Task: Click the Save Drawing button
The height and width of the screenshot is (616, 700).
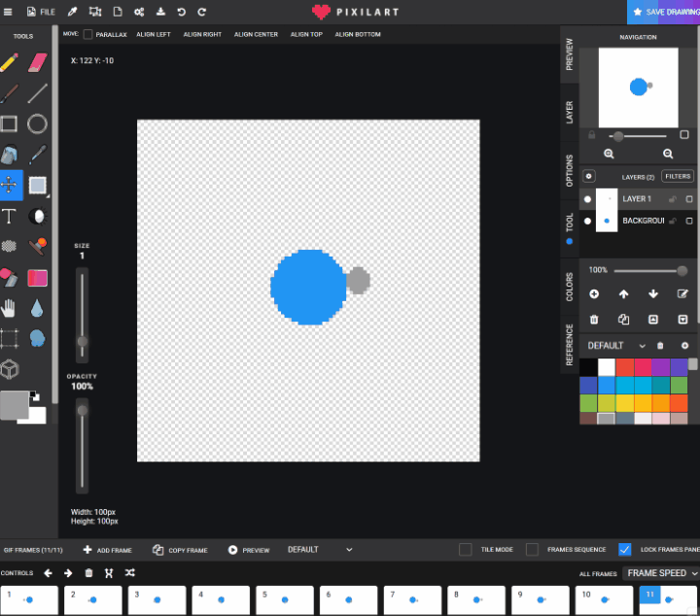Action: [664, 12]
